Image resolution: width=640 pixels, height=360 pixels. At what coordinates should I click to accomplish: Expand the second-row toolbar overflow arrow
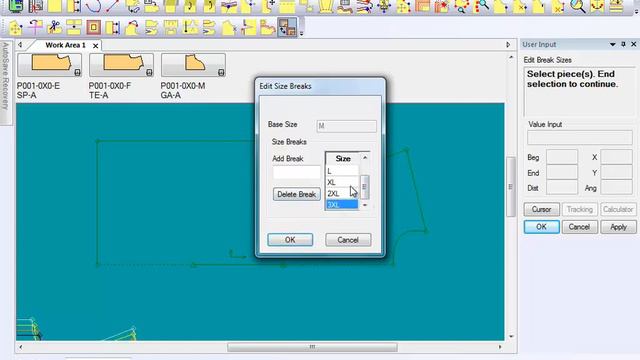[x=301, y=33]
